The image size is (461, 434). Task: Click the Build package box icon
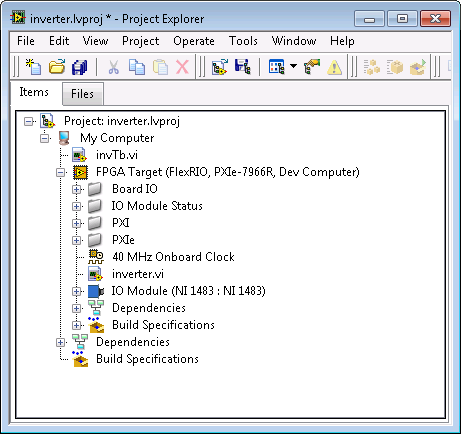point(395,67)
